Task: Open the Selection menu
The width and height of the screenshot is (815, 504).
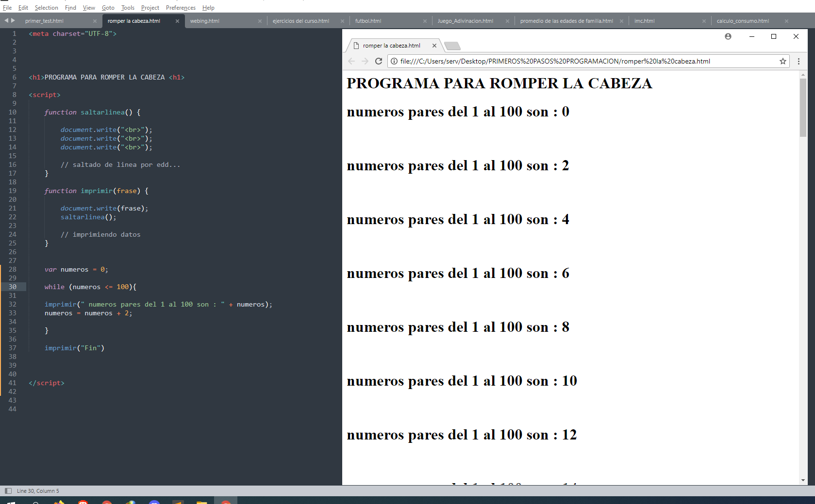Action: pyautogui.click(x=47, y=8)
